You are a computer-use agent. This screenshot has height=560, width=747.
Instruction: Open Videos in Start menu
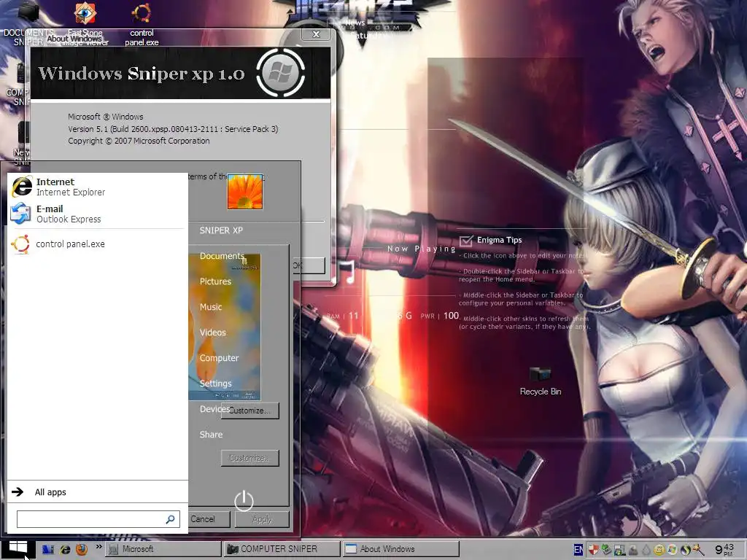click(212, 332)
